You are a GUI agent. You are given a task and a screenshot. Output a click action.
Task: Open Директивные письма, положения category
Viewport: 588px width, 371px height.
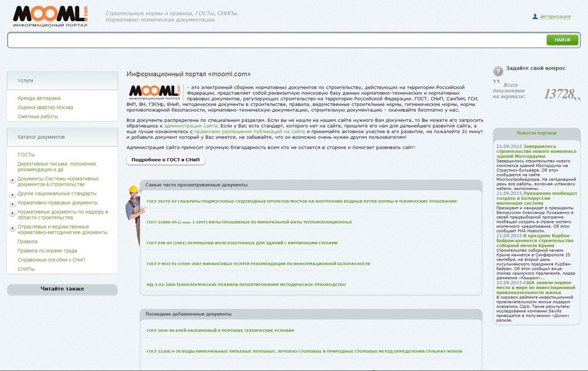click(57, 166)
